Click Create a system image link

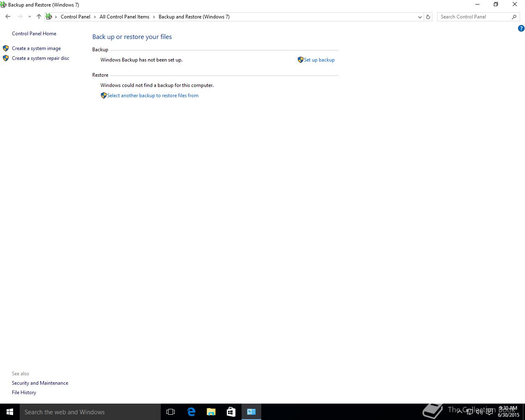(x=36, y=48)
